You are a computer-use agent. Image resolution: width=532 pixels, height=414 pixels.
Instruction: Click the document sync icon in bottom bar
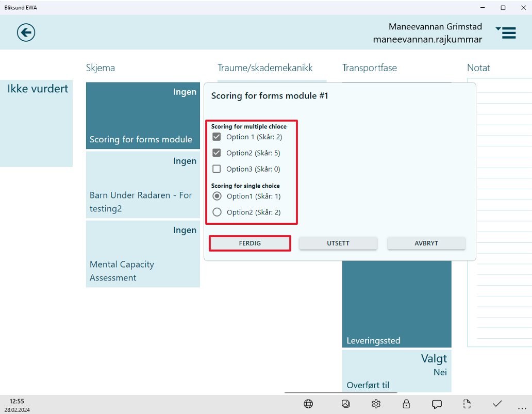pos(467,404)
